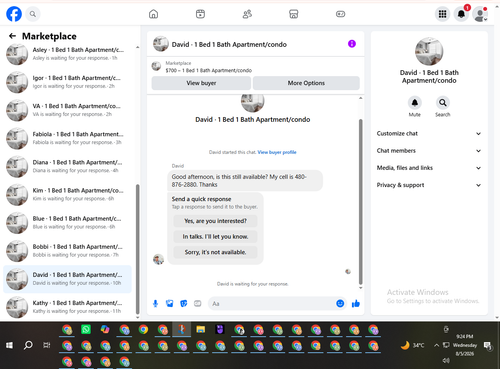Mute the David conversation
This screenshot has height=369, width=500.
tap(415, 103)
